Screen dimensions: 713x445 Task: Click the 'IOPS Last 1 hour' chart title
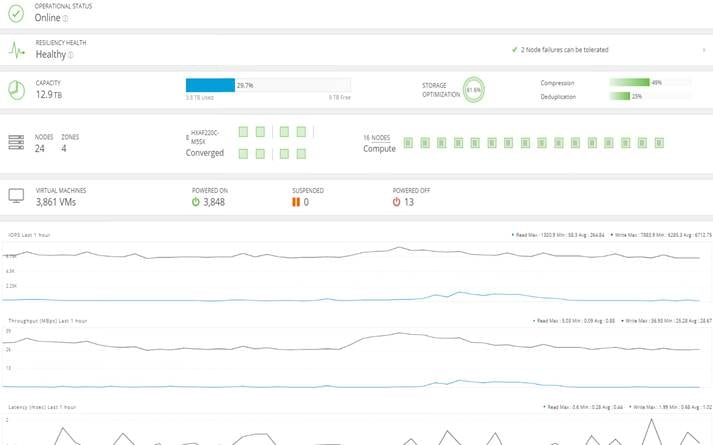coord(30,235)
